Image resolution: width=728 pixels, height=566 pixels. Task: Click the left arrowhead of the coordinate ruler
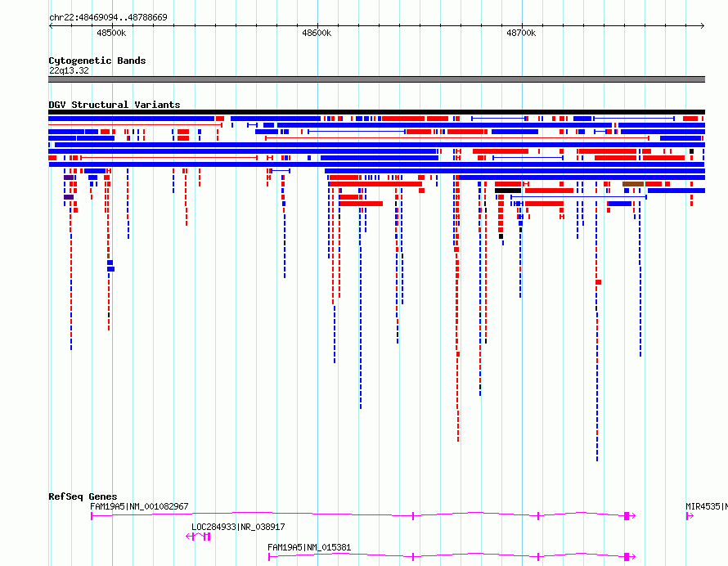51,26
